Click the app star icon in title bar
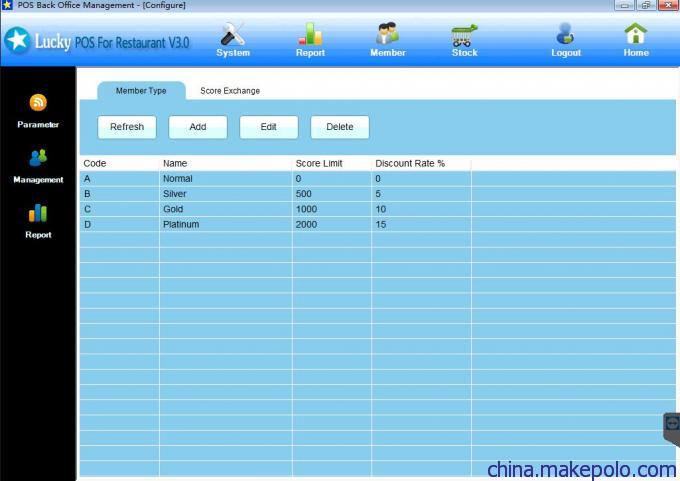680x481 pixels. [7, 5]
